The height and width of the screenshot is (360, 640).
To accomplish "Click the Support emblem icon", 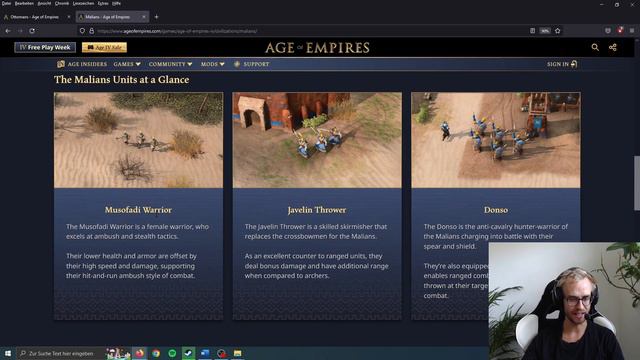I will tap(237, 64).
